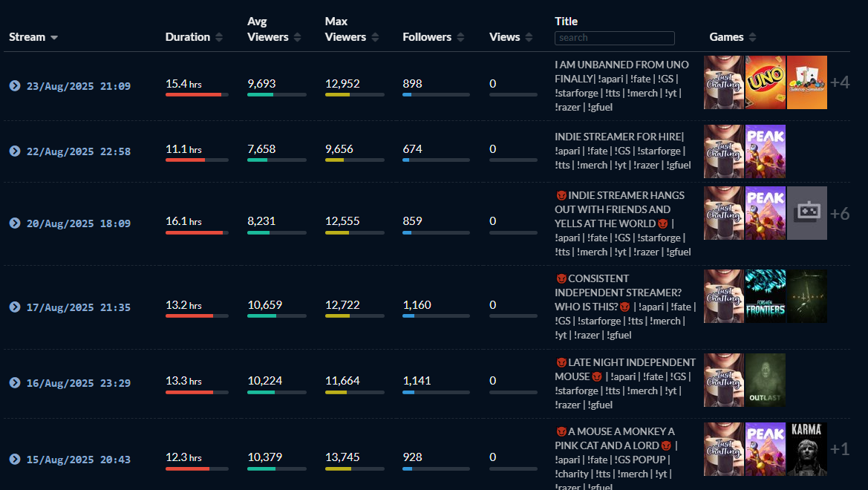Click Just Chatting cover in 17/Aug row

coord(723,296)
